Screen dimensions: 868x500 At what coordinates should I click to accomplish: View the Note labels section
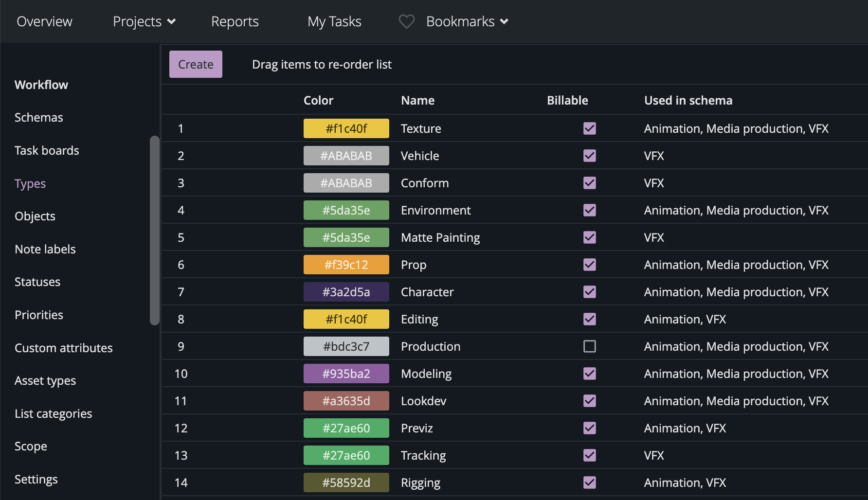[x=45, y=249]
